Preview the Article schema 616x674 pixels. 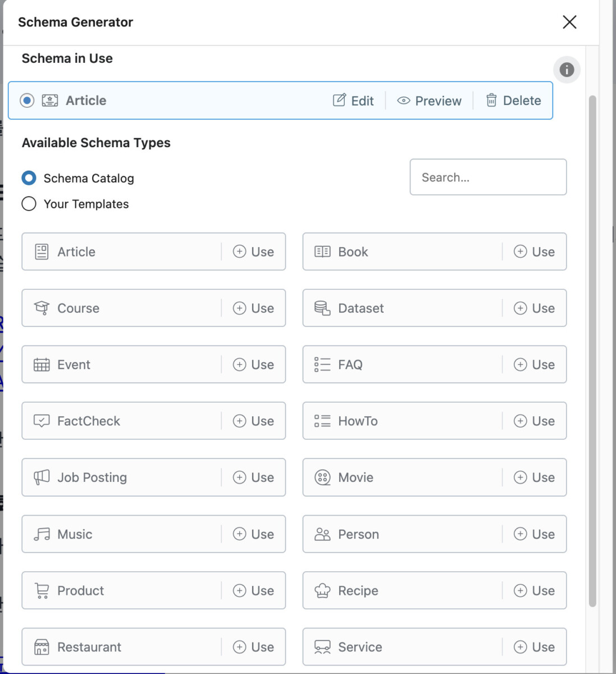point(429,101)
